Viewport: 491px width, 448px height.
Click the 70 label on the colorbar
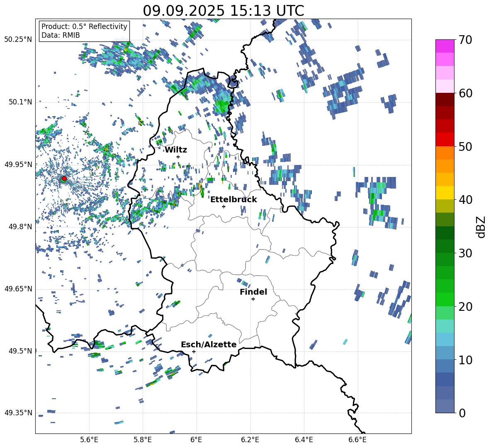point(465,40)
